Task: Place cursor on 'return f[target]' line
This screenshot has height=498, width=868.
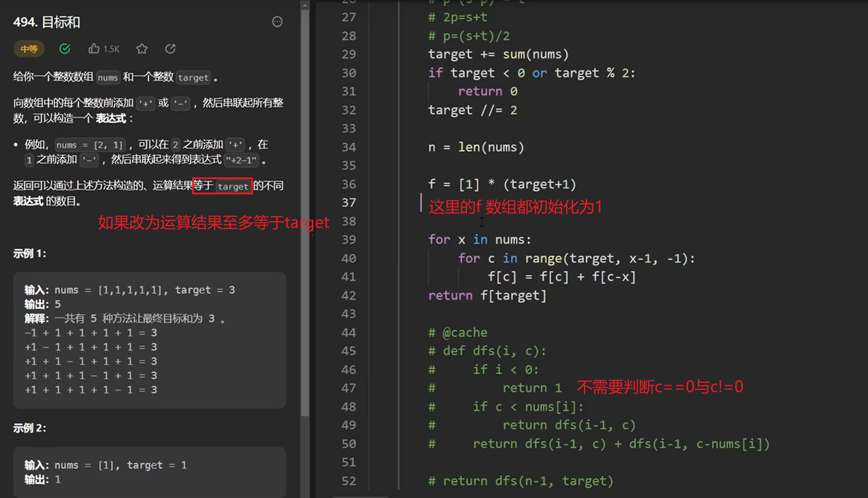Action: click(x=487, y=295)
